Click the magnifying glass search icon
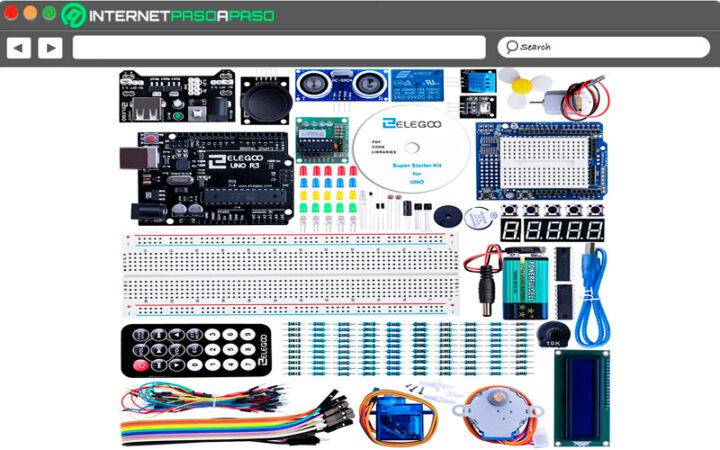 click(512, 47)
